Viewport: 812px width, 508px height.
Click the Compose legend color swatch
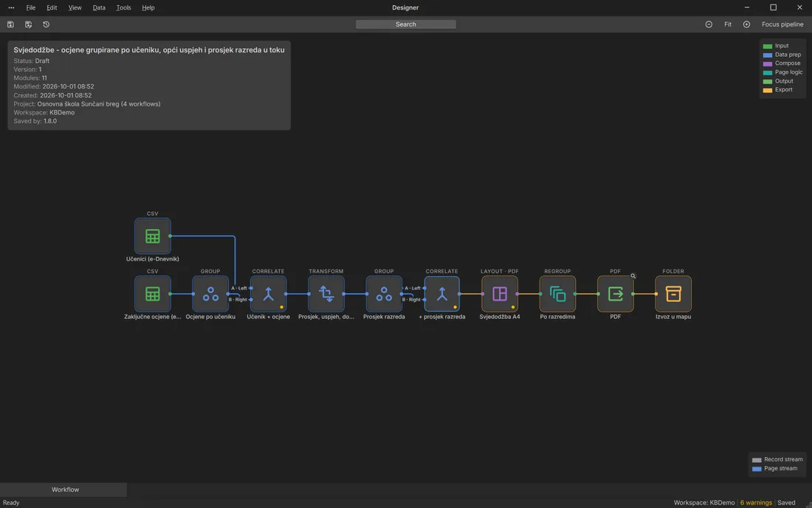(x=768, y=63)
